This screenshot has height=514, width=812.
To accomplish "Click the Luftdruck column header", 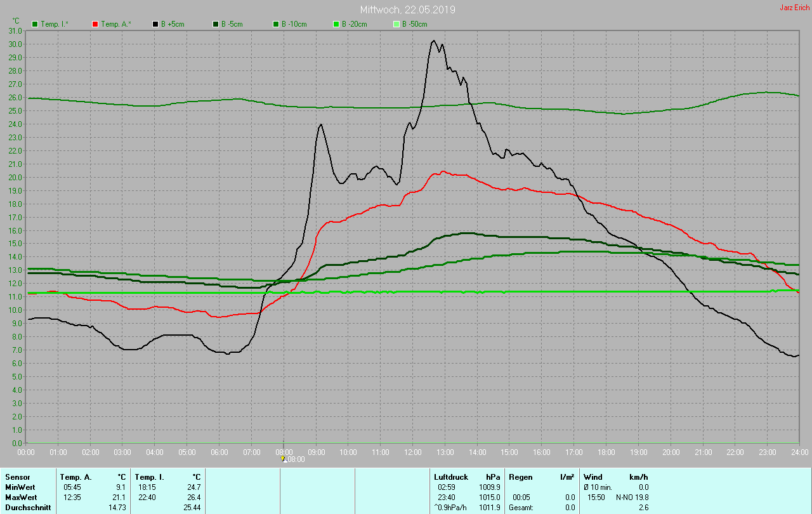I will [x=450, y=477].
